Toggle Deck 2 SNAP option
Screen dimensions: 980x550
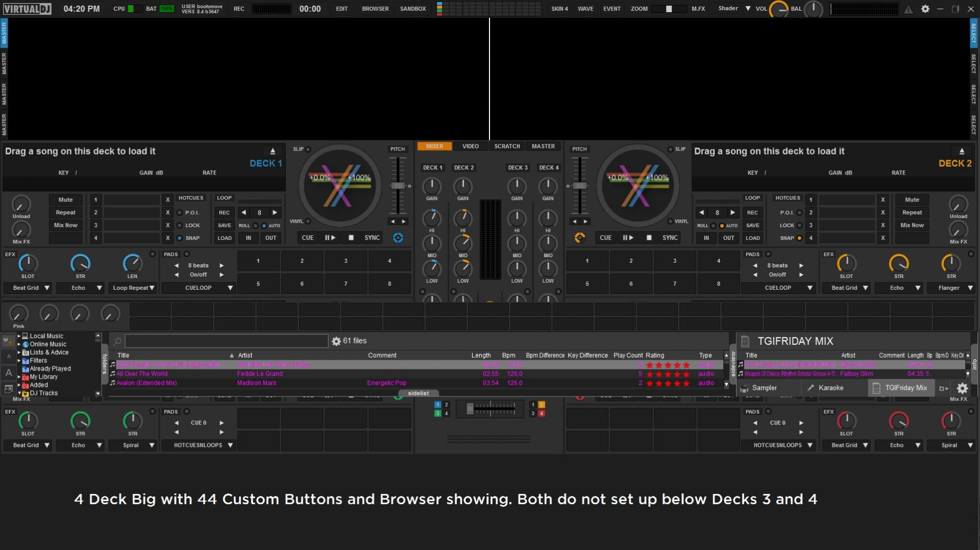[x=799, y=238]
